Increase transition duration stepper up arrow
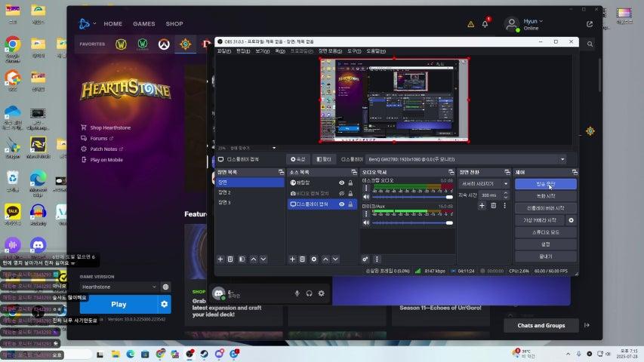 coord(506,193)
